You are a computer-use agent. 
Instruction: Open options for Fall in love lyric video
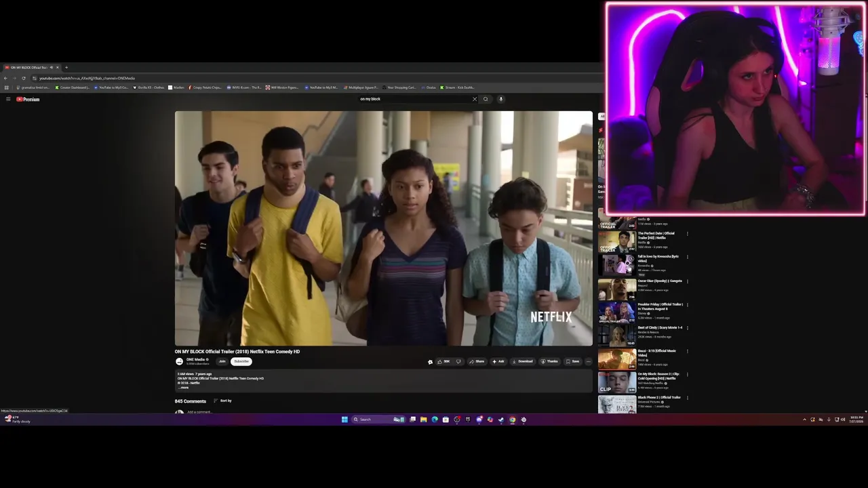coord(687,257)
